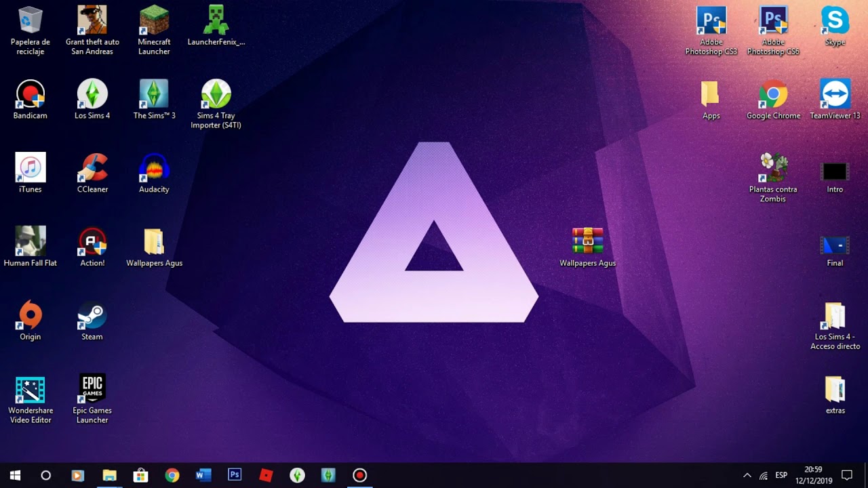Select Wondershare Video Editor shortcut

click(31, 399)
